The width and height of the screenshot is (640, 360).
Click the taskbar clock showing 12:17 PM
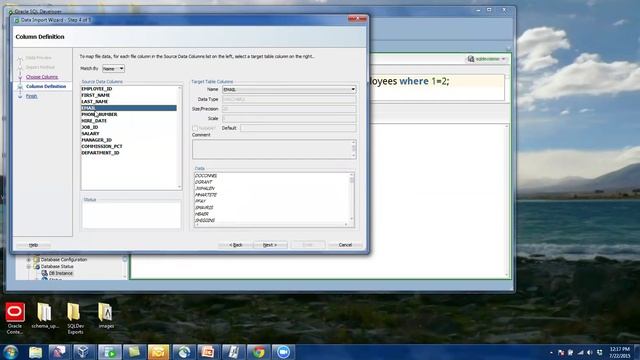point(620,352)
